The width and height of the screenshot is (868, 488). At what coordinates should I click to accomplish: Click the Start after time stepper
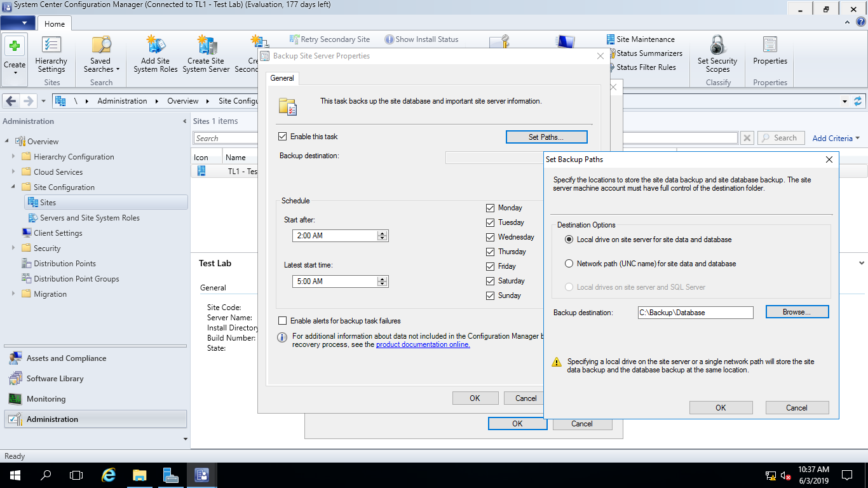(382, 236)
